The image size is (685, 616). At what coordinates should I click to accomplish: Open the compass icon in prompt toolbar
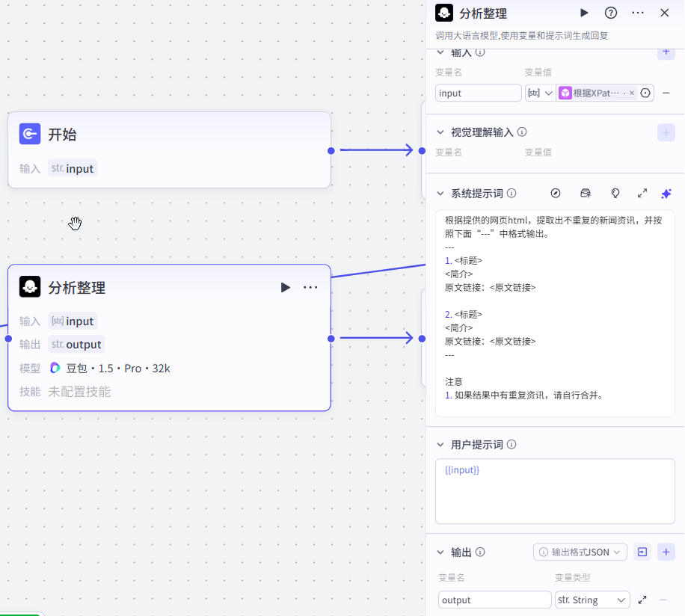point(556,194)
